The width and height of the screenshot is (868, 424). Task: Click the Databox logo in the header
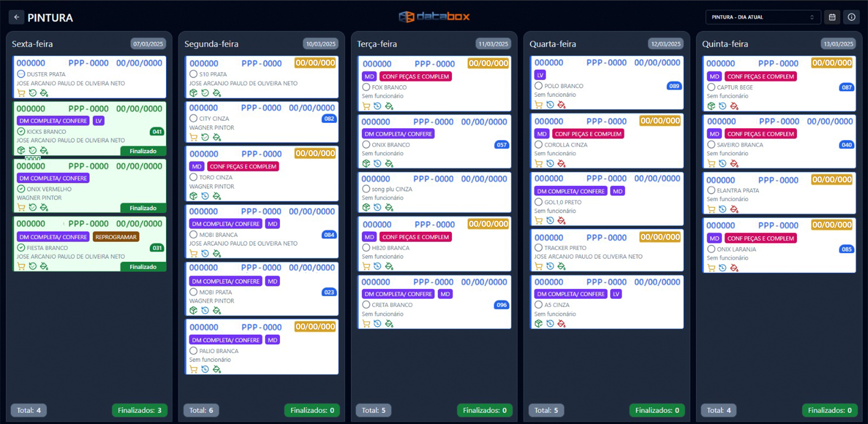point(434,17)
